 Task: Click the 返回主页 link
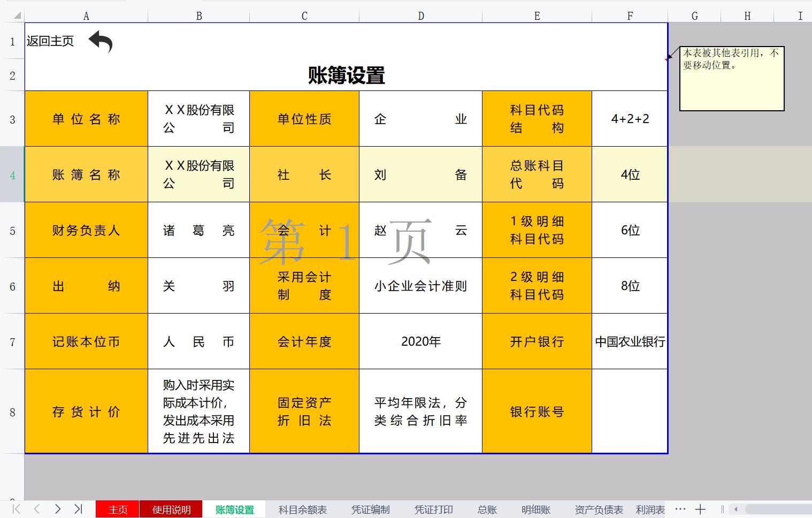pos(50,40)
